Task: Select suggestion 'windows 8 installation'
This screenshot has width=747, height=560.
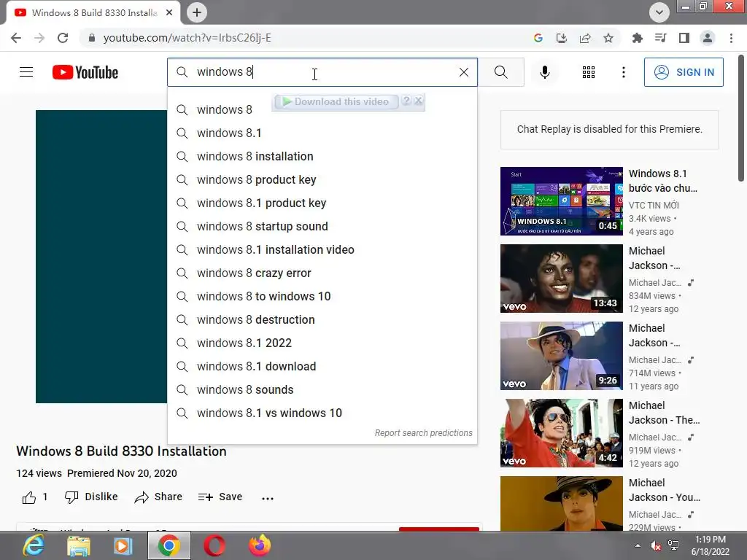Action: (x=322, y=156)
